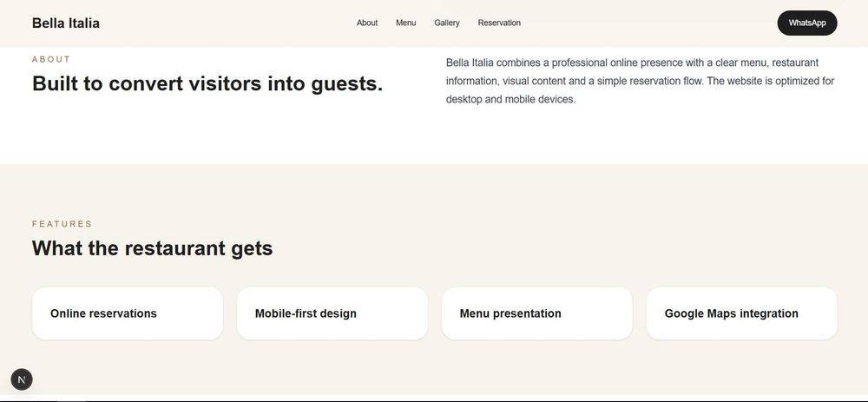This screenshot has width=868, height=402.
Task: Click the Bella Italia site logo
Action: pyautogui.click(x=66, y=23)
